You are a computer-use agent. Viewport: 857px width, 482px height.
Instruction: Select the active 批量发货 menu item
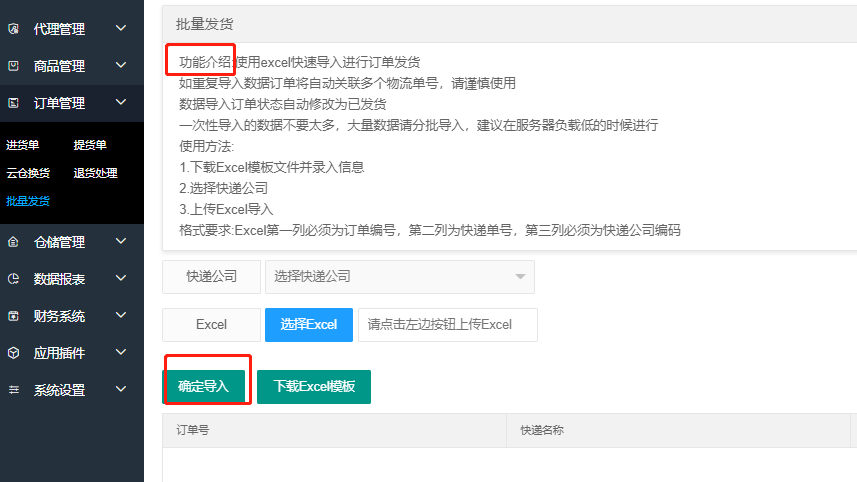28,201
